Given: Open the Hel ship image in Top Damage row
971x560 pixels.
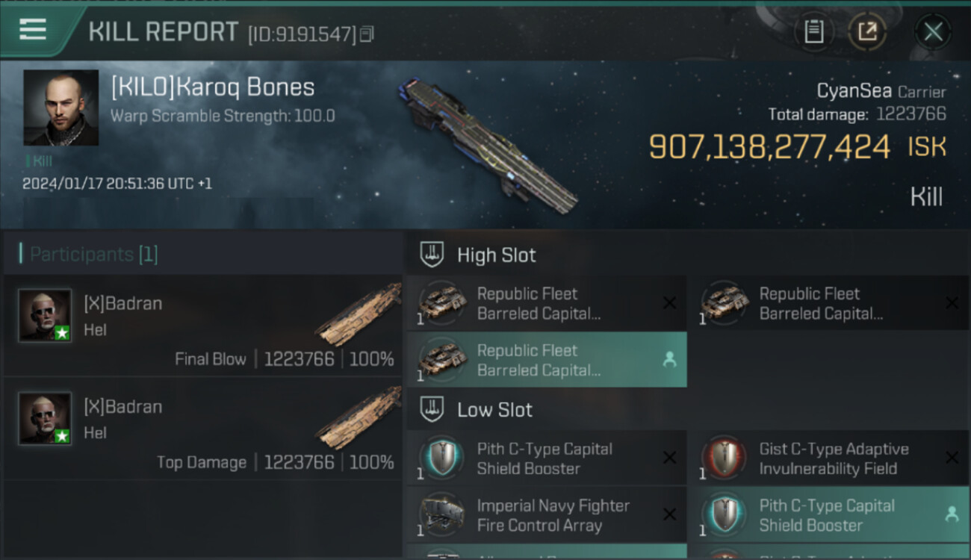Looking at the screenshot, I should (359, 418).
